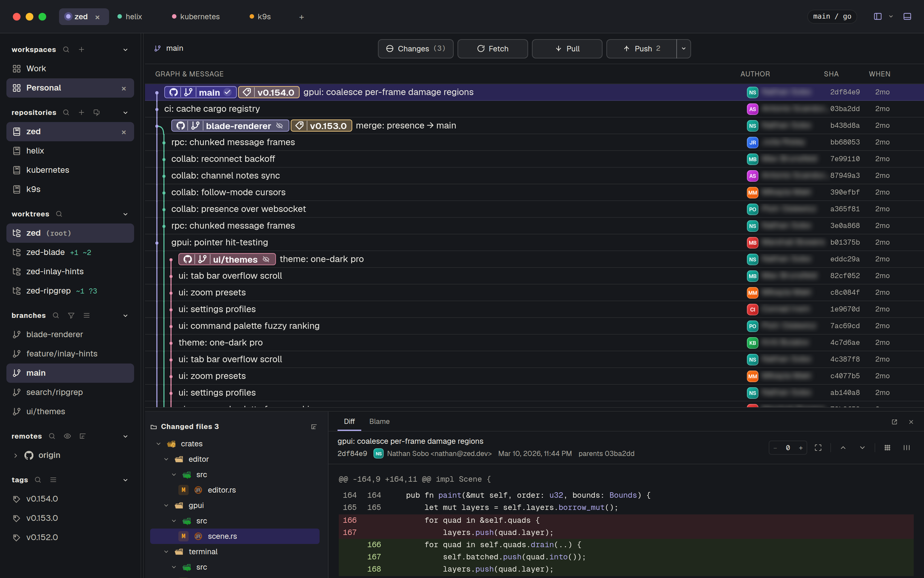Add a new tab with the plus icon
The height and width of the screenshot is (578, 924).
301,17
